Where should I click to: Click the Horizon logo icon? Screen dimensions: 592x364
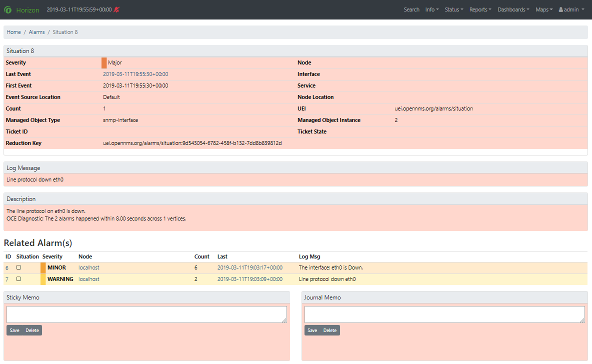[x=8, y=10]
